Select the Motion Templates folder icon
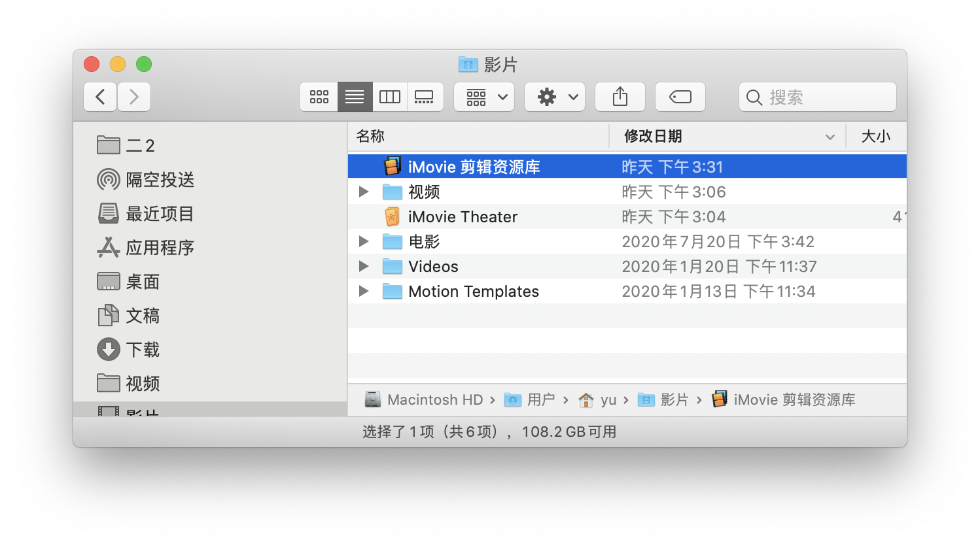Viewport: 980px width, 544px height. (x=392, y=291)
